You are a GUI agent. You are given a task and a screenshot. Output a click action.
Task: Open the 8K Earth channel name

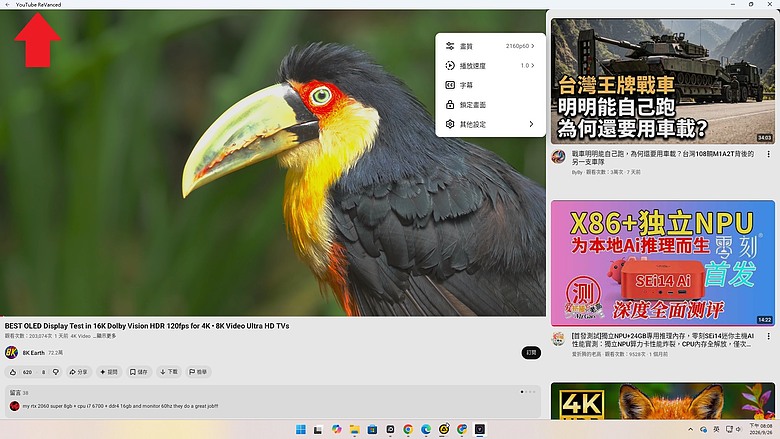33,352
